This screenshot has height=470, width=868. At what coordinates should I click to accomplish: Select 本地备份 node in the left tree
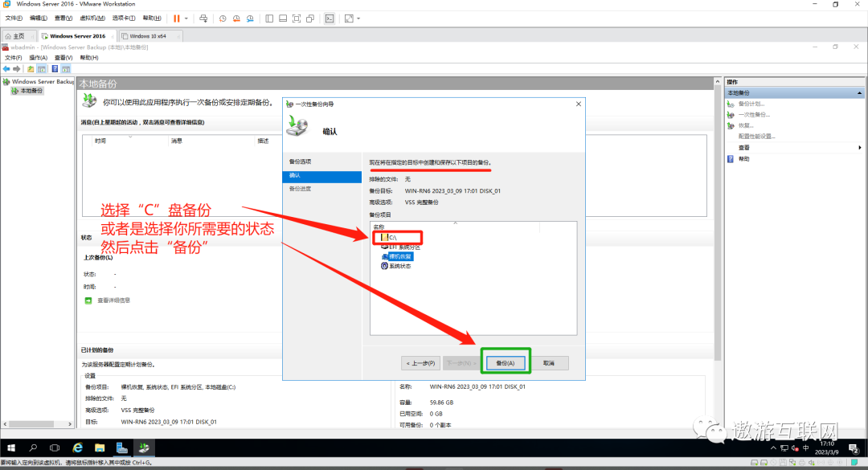(31, 91)
